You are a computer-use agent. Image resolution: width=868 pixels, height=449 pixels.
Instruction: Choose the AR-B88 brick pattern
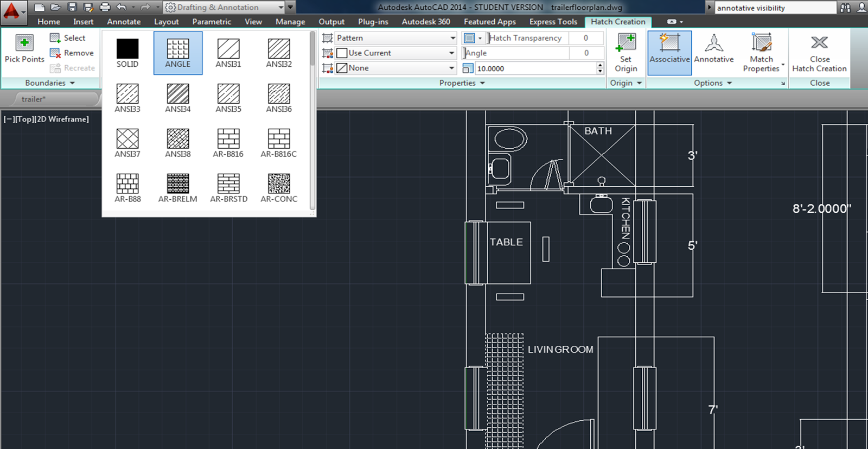127,188
